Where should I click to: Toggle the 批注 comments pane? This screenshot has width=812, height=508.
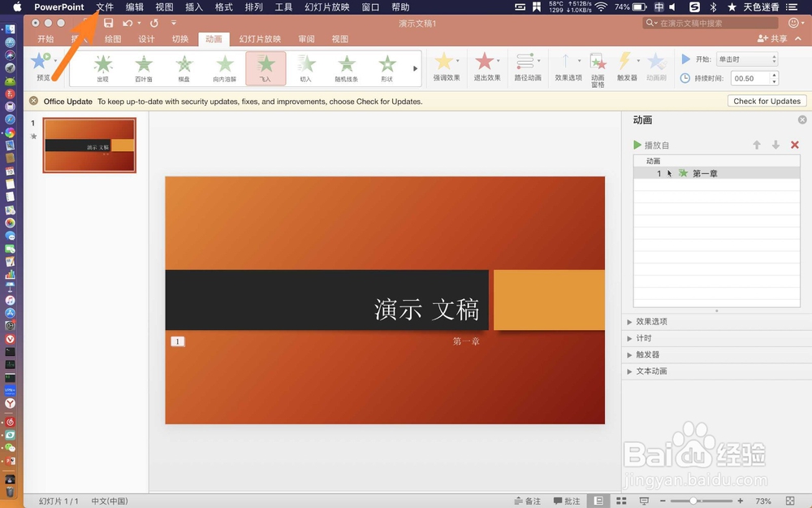click(x=567, y=501)
